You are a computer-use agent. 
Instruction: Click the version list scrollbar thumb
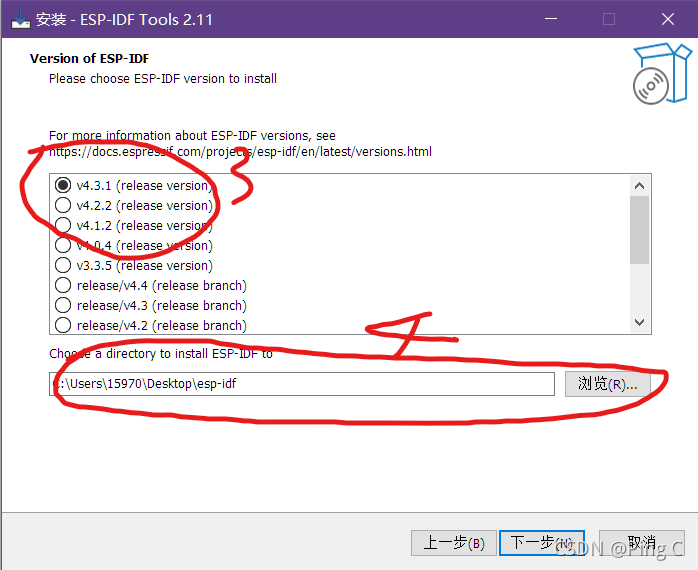tap(640, 230)
